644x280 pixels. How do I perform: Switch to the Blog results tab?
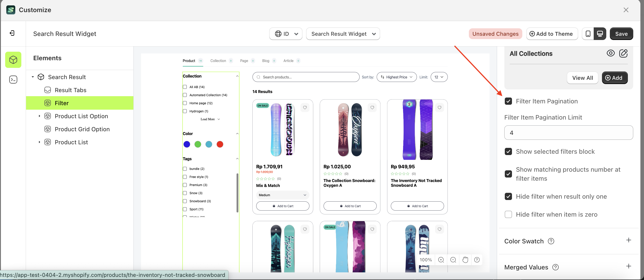[x=265, y=60]
